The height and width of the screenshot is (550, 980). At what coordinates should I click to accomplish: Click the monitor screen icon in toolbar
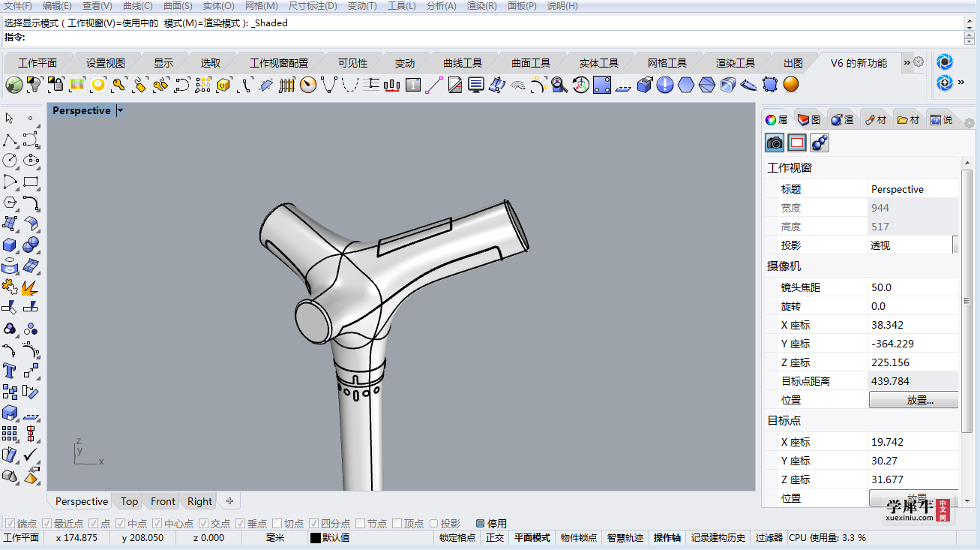(x=476, y=85)
